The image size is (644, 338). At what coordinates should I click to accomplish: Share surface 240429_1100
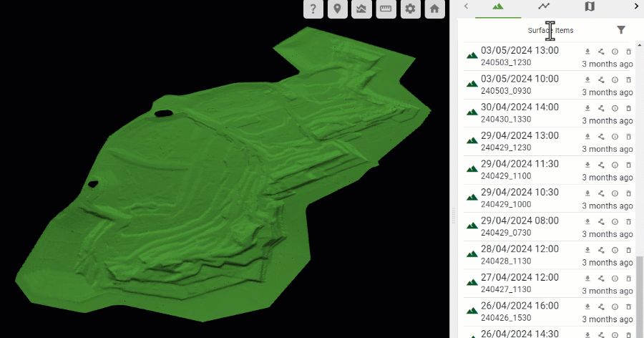[601, 165]
